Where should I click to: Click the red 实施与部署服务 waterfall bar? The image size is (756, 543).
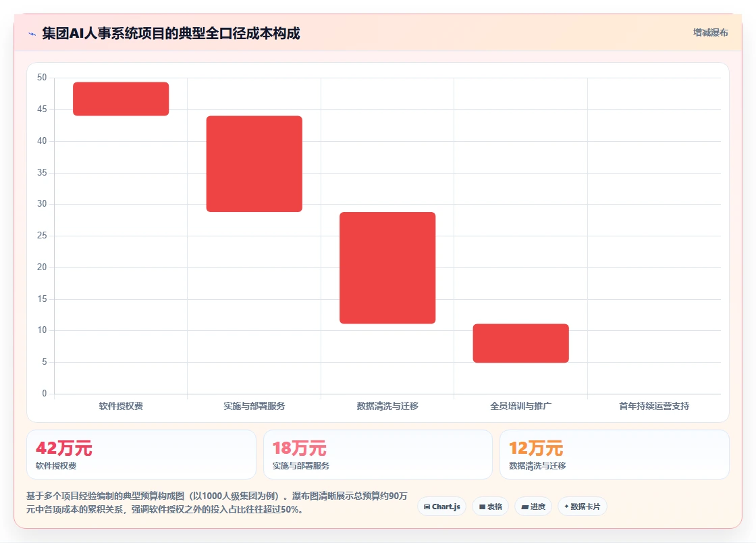(254, 164)
